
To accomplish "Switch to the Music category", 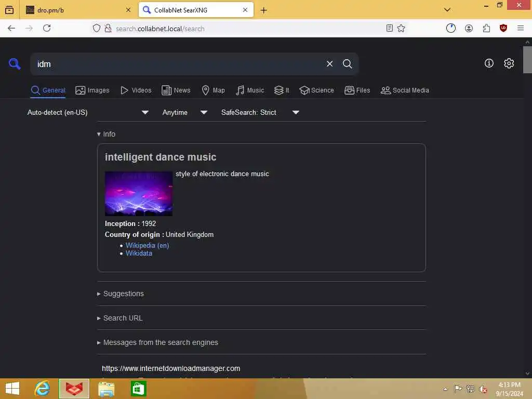I will [250, 90].
